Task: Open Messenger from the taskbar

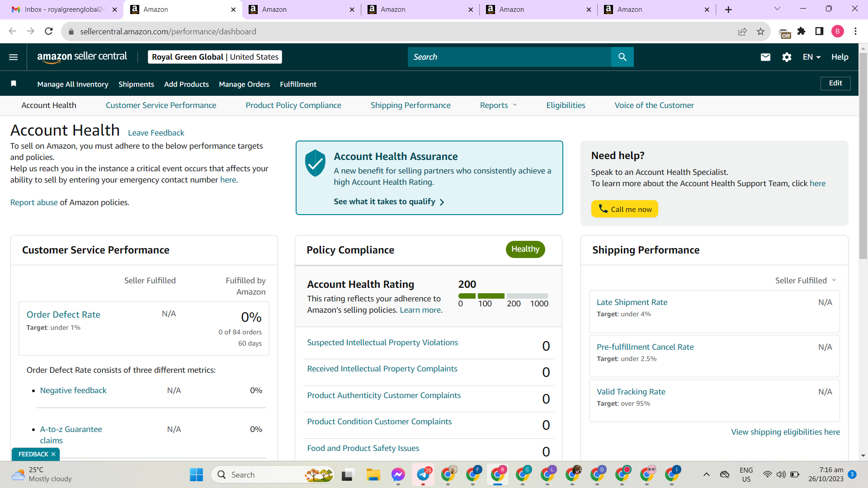Action: [398, 474]
